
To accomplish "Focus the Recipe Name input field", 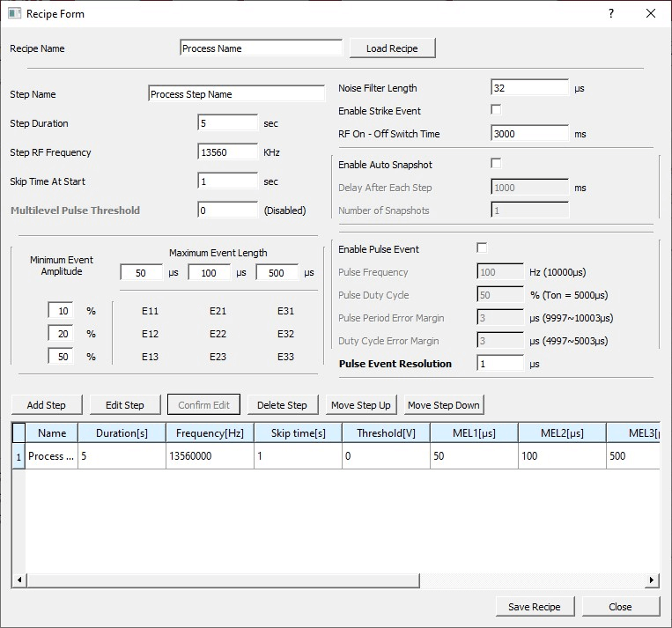I will point(261,48).
